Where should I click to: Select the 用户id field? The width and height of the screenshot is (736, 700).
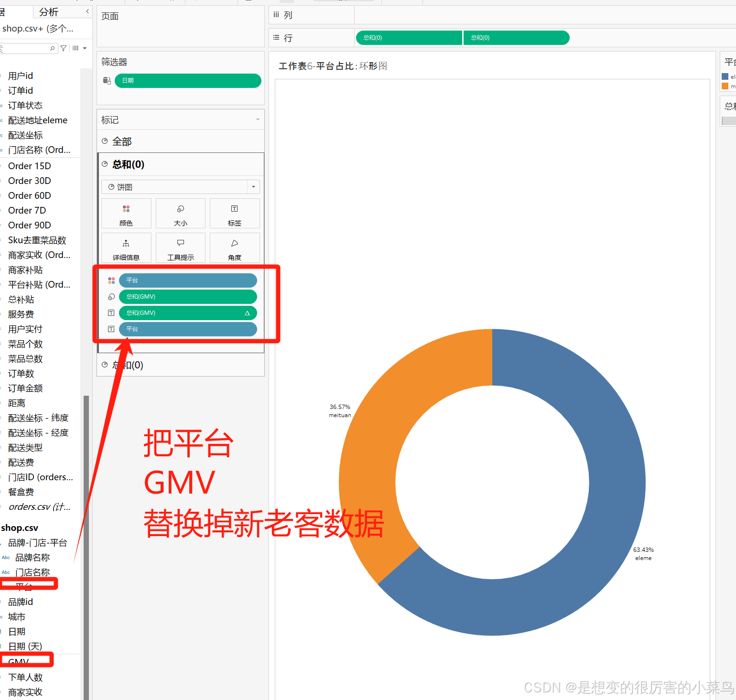tap(21, 76)
